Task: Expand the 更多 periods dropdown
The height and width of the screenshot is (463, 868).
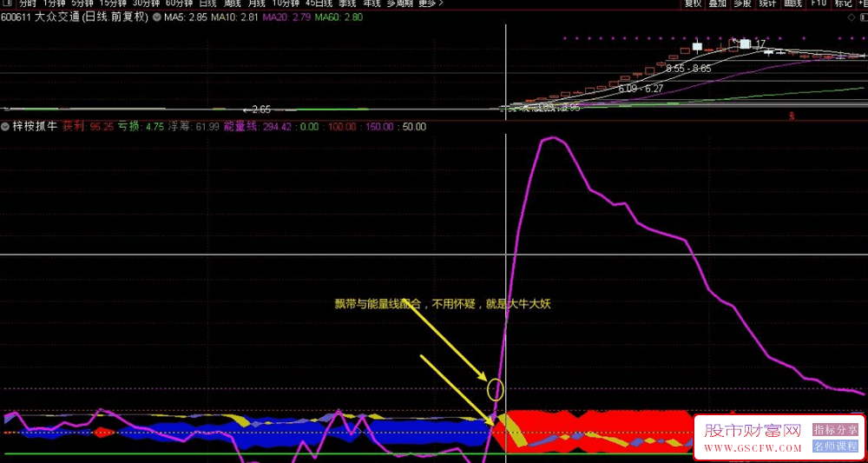Action: (431, 3)
